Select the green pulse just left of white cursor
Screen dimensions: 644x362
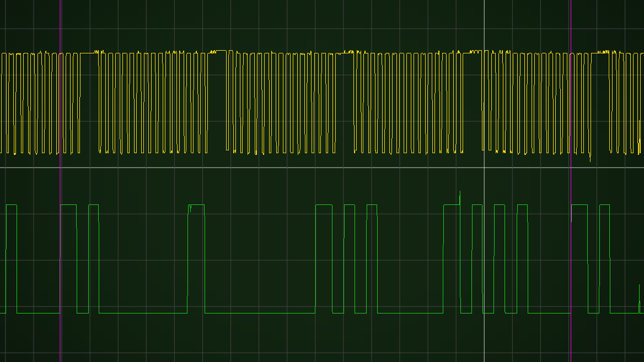pos(477,205)
